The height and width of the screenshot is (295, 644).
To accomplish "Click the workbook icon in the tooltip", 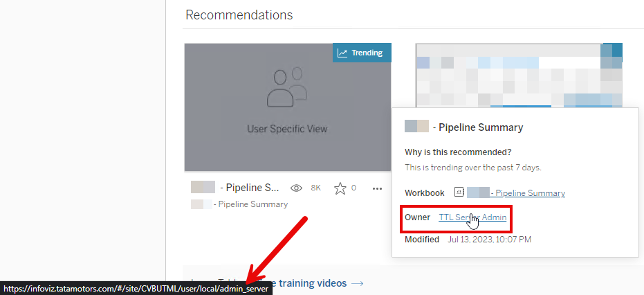I will pos(459,193).
